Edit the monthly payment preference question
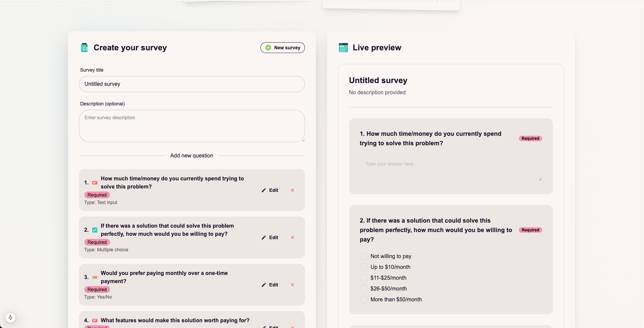The height and width of the screenshot is (328, 644). pos(270,285)
